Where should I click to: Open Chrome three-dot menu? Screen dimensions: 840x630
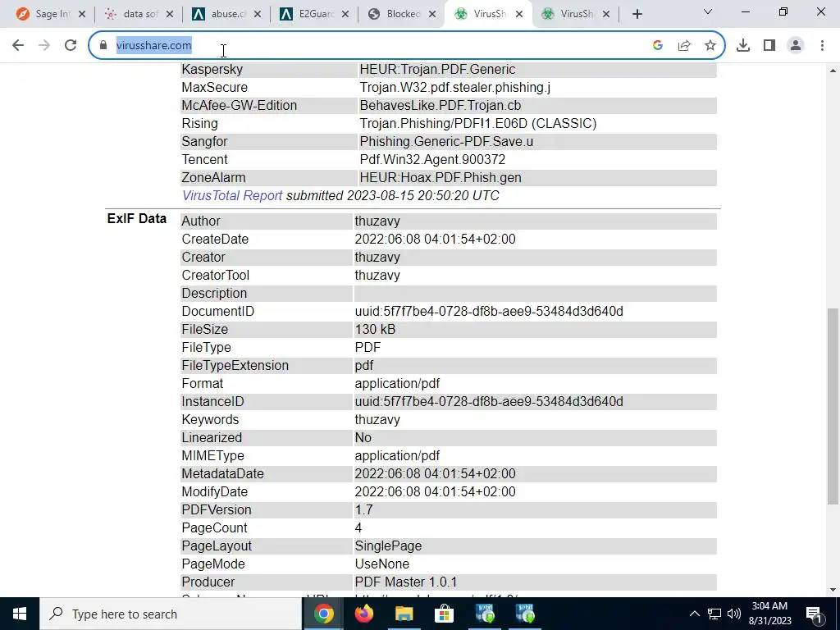(x=822, y=46)
